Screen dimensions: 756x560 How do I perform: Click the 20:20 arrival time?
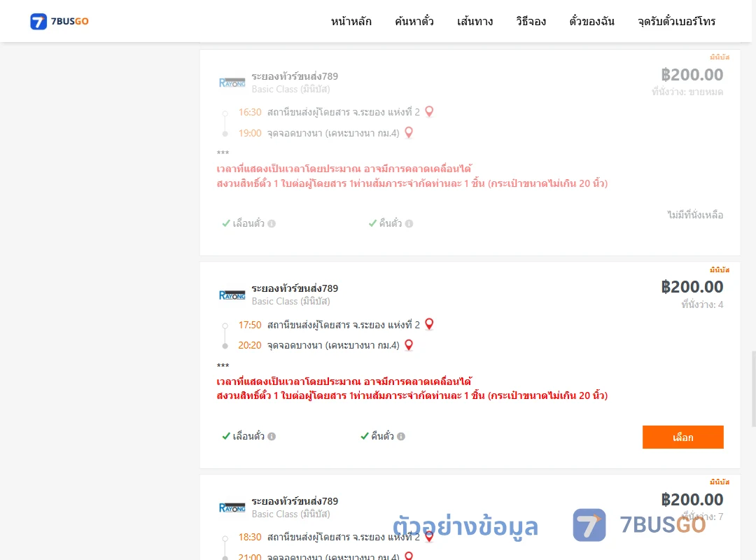point(250,345)
